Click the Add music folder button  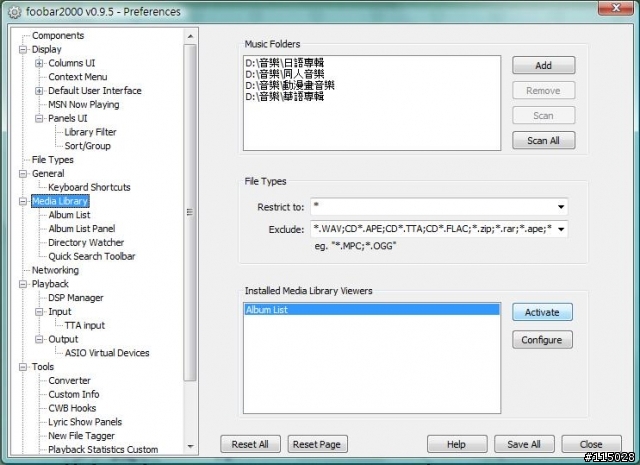pyautogui.click(x=544, y=65)
